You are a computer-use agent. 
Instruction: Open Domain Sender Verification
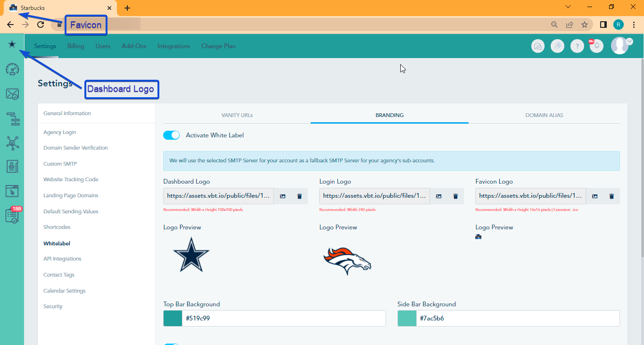tap(75, 148)
